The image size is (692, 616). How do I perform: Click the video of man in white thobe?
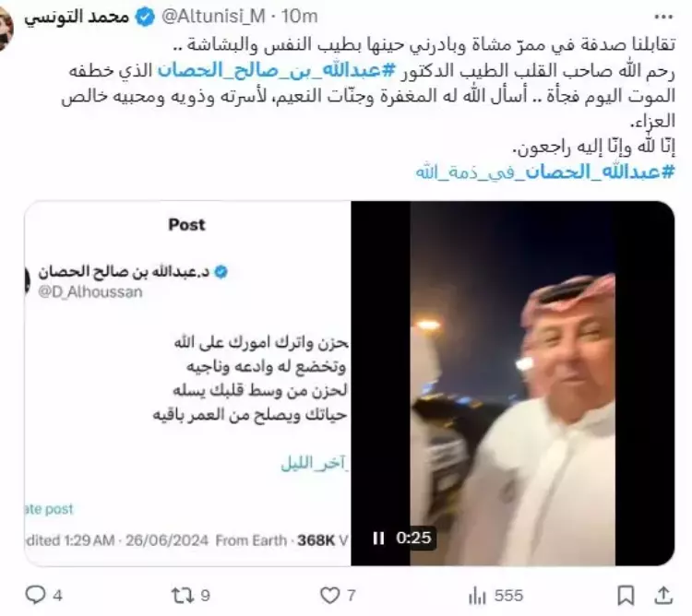coord(513,384)
